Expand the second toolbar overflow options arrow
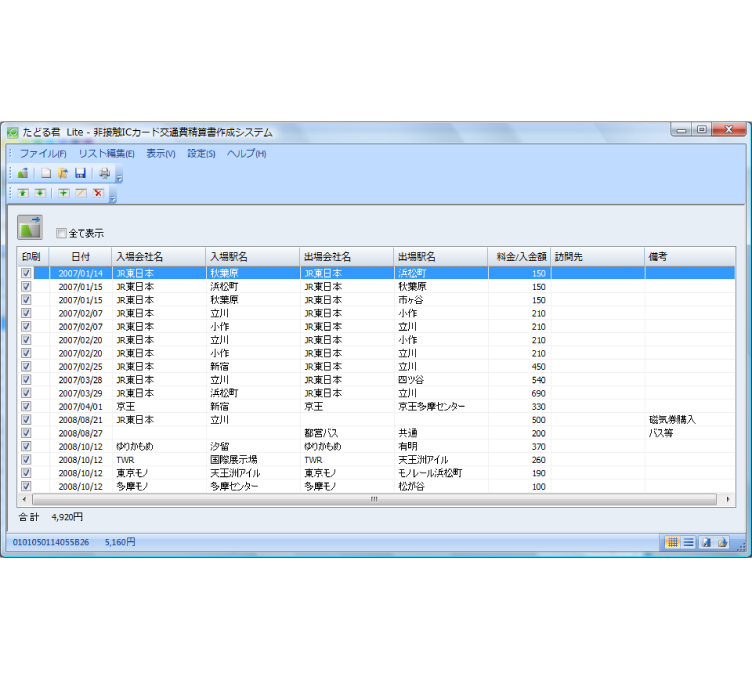The image size is (752, 680). tap(113, 199)
